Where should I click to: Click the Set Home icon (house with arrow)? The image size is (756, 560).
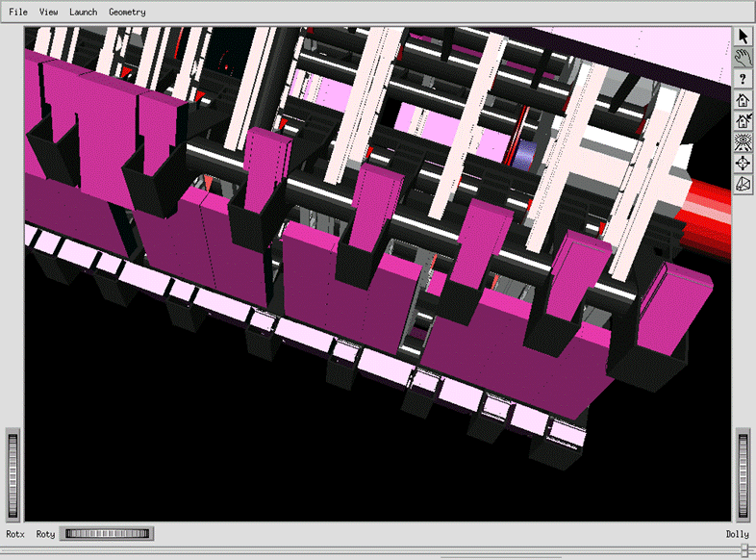[x=743, y=121]
